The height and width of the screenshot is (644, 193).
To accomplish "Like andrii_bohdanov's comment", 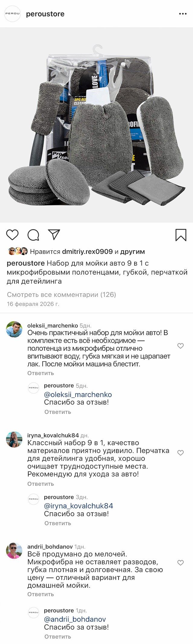I will click(x=180, y=563).
